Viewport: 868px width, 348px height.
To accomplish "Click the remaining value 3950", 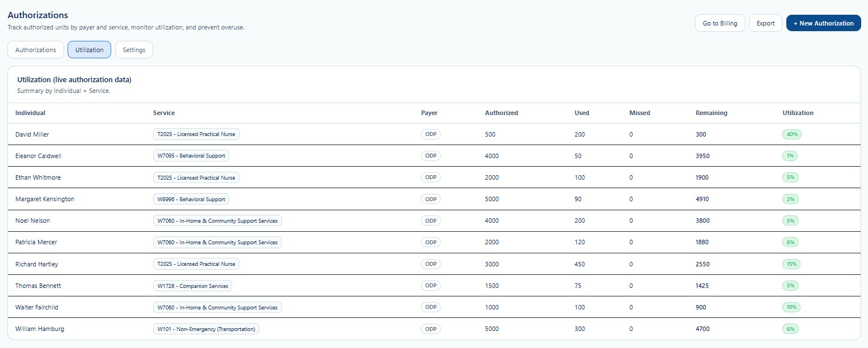I will [702, 156].
